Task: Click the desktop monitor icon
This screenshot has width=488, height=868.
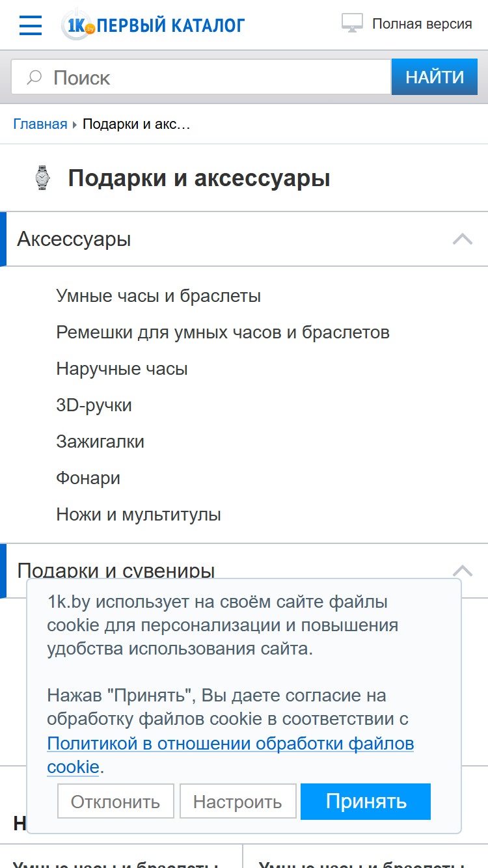Action: click(352, 23)
